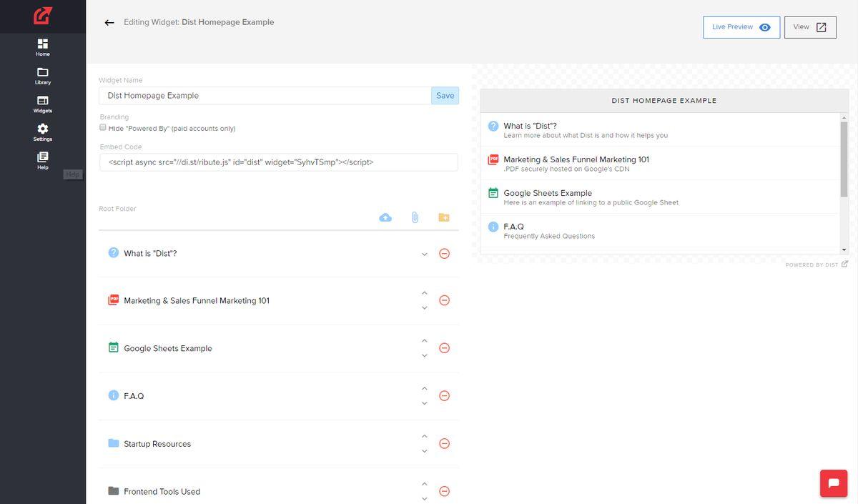The width and height of the screenshot is (858, 504).
Task: Open the Help section
Action: tap(43, 161)
